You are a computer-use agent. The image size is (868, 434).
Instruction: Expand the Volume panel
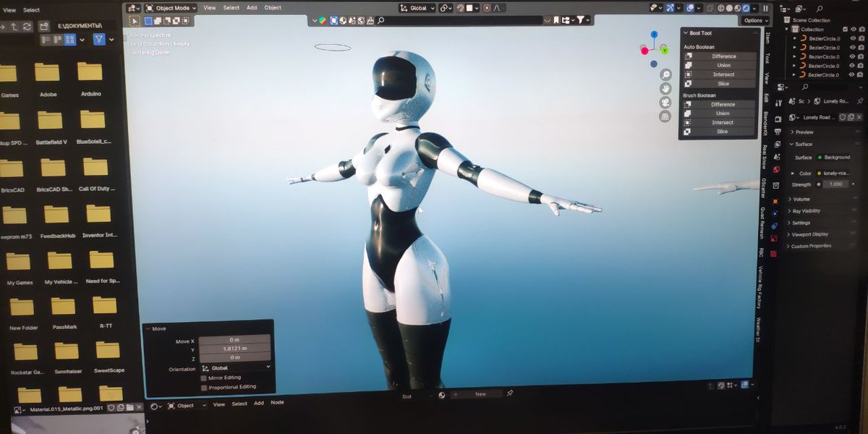801,199
